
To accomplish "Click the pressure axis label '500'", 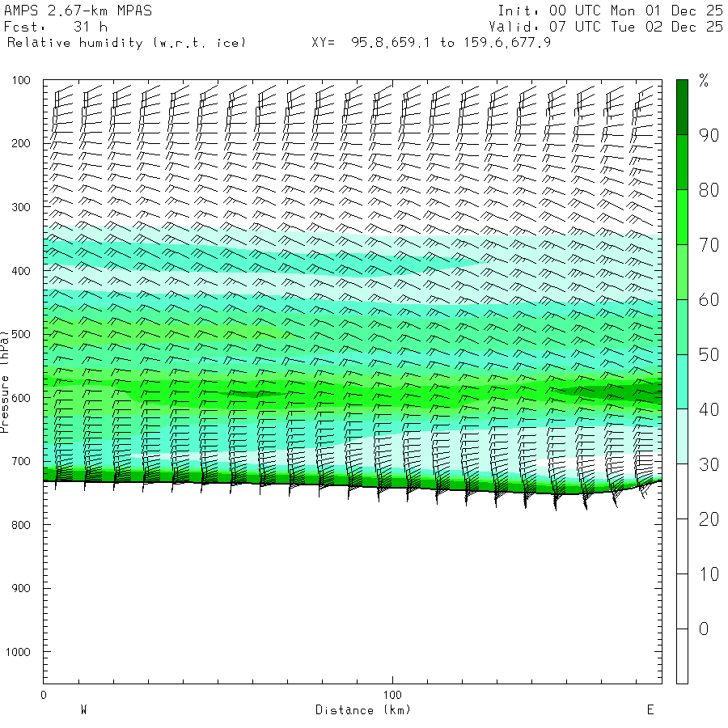I will point(21,334).
